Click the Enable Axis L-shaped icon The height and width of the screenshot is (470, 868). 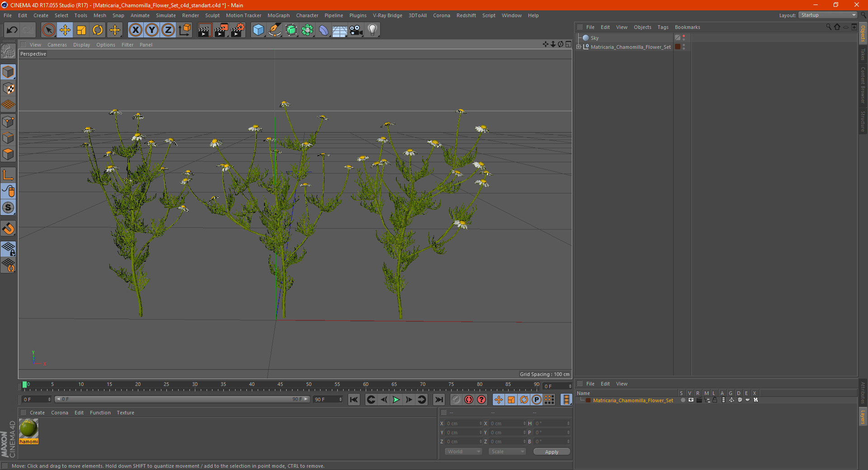pos(9,174)
